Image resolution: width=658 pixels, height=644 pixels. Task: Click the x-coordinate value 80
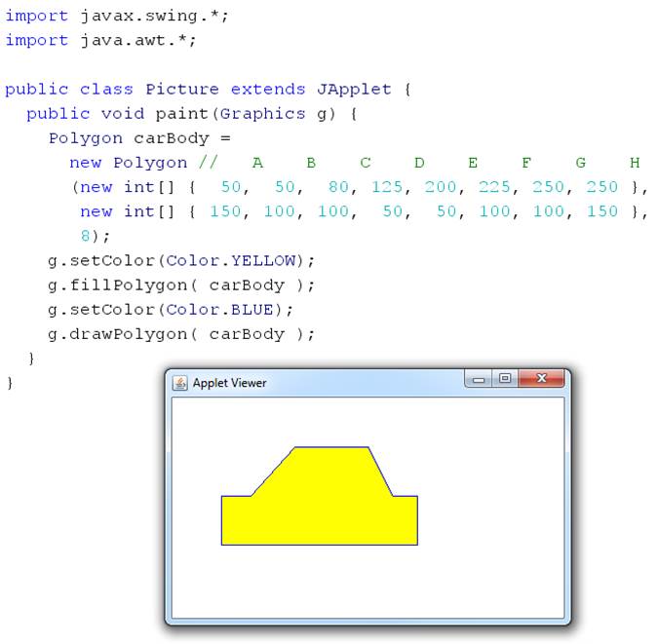coord(338,187)
